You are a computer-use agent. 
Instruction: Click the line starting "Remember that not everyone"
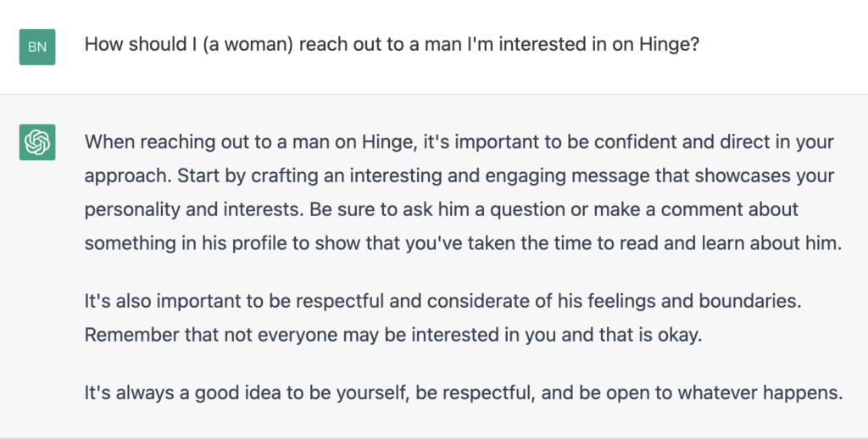pos(393,336)
